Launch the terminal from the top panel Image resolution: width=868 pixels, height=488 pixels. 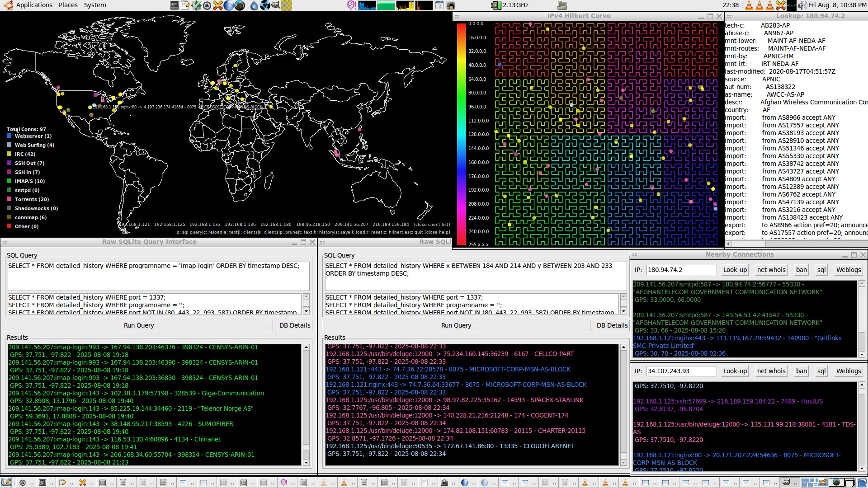tap(175, 5)
